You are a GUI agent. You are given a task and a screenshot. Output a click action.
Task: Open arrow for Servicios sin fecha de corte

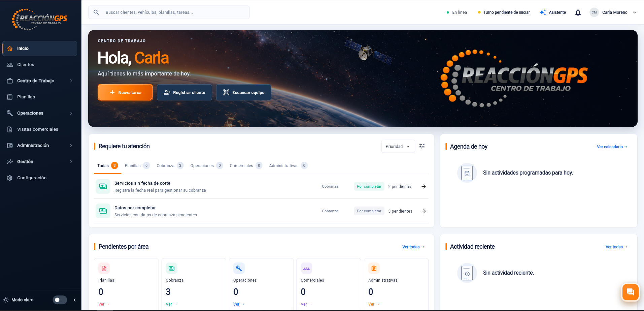[424, 186]
